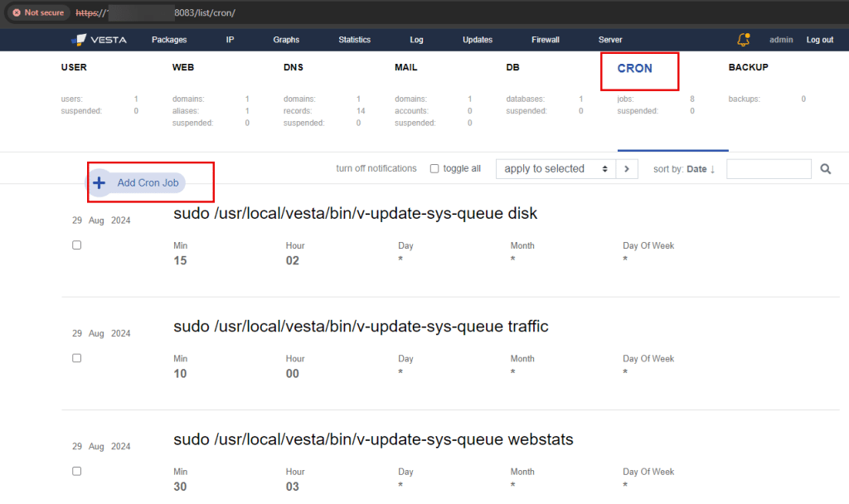The image size is (849, 504).
Task: Open the Firewall section
Action: (x=546, y=39)
